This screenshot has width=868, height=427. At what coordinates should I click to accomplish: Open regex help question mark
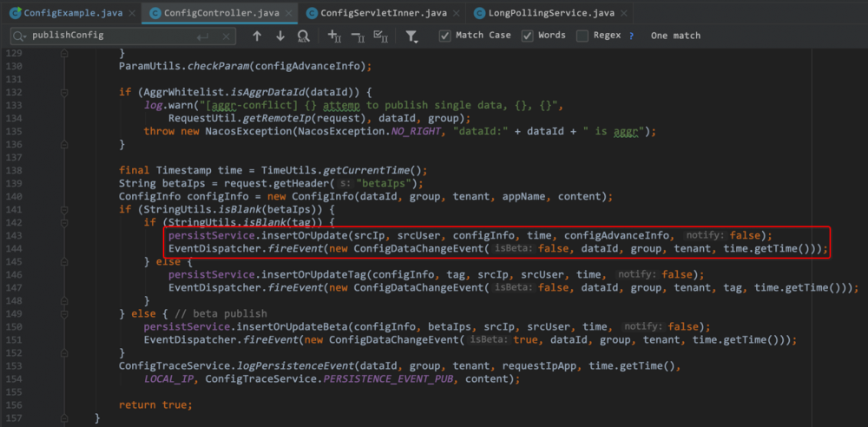631,36
